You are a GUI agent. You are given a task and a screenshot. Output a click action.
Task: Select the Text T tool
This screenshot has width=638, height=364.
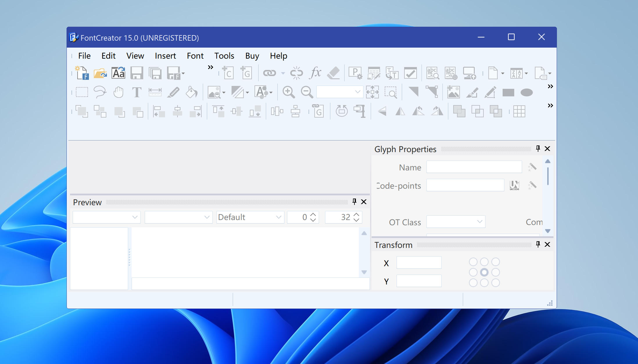tap(137, 92)
